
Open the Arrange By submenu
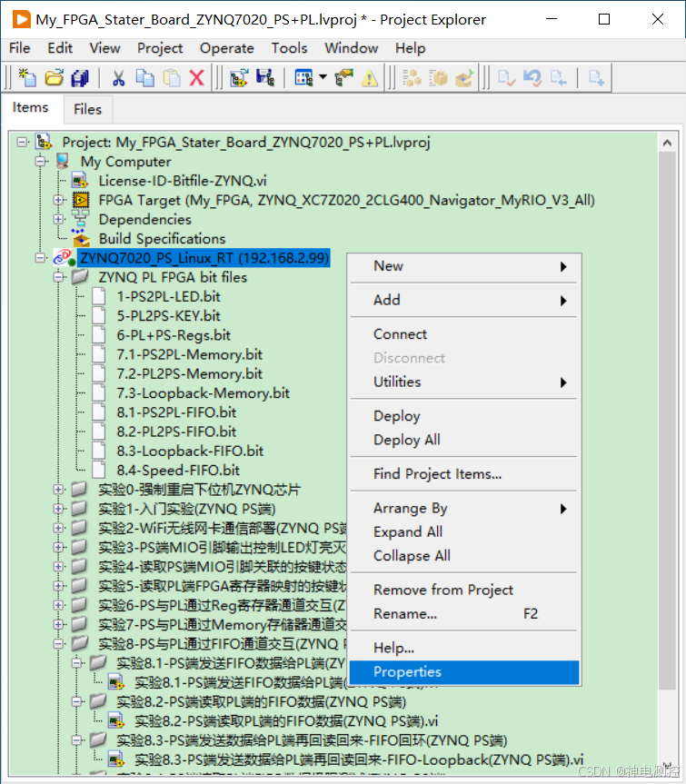click(x=464, y=509)
